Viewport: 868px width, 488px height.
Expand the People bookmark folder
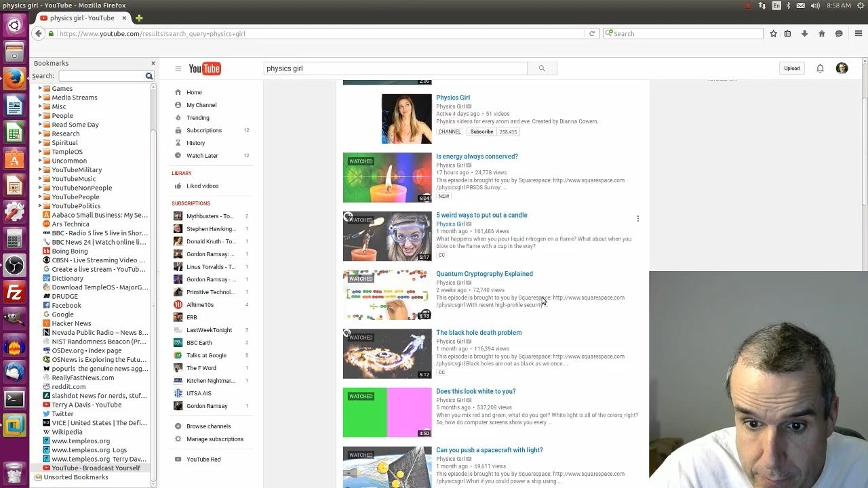[39, 115]
